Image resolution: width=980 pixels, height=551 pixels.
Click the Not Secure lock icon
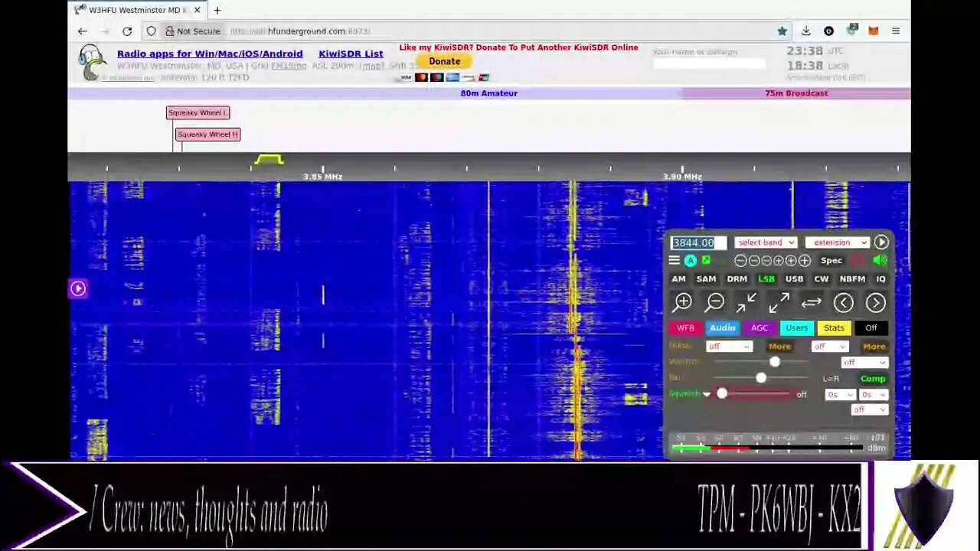pos(170,31)
